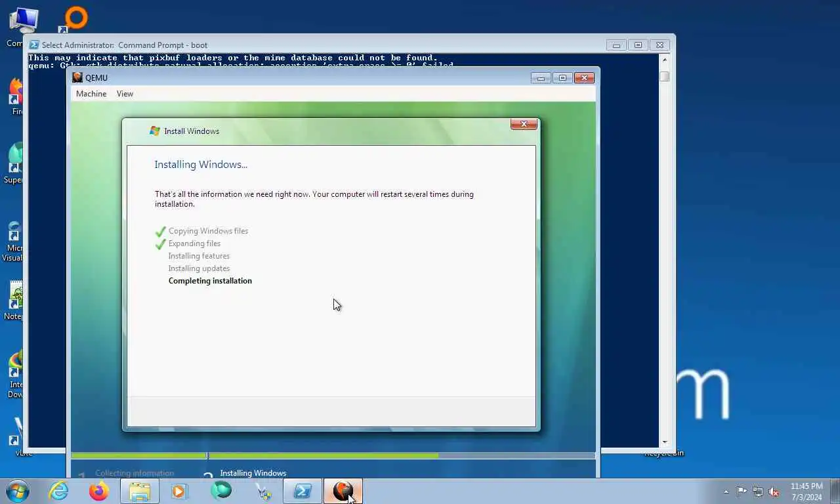Viewport: 840px width, 504px height.
Task: Click the muted volume tray icon
Action: click(774, 492)
